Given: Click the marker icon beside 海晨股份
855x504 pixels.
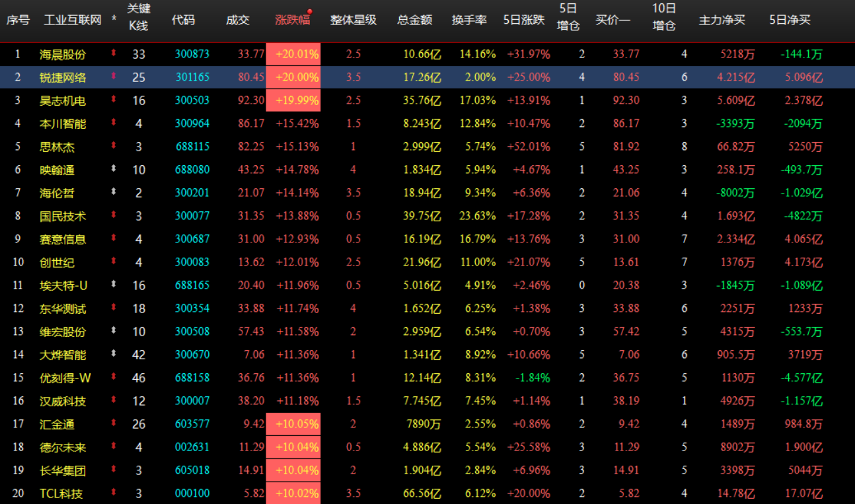Looking at the screenshot, I should pyautogui.click(x=114, y=54).
